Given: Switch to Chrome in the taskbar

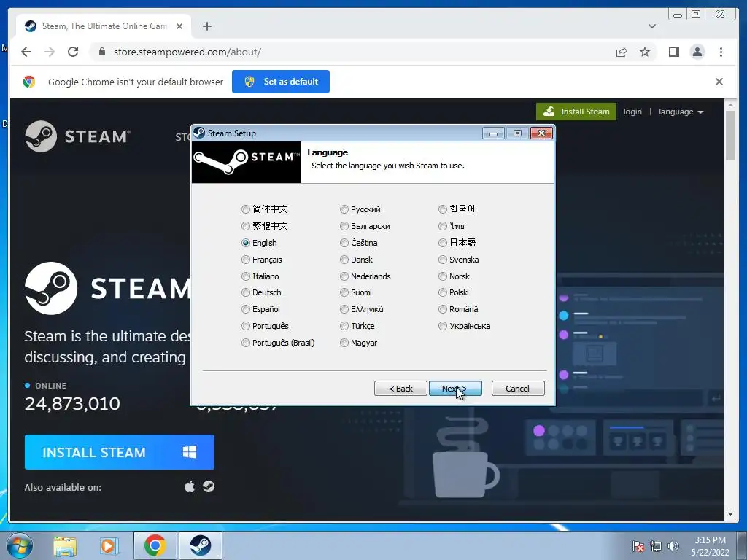Looking at the screenshot, I should pyautogui.click(x=155, y=545).
